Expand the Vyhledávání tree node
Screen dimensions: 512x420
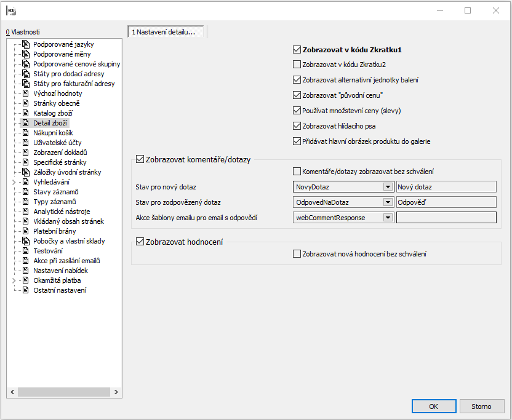(14, 182)
